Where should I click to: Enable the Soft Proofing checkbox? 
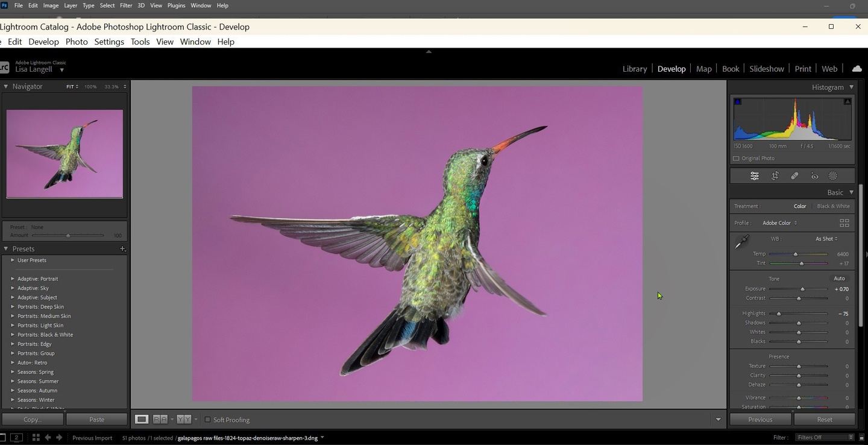tap(207, 420)
